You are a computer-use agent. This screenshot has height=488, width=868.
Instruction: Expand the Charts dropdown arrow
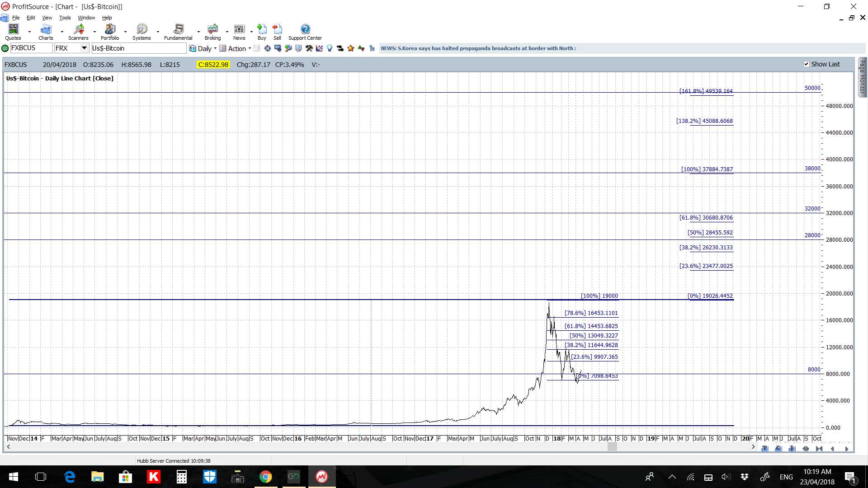pos(61,32)
